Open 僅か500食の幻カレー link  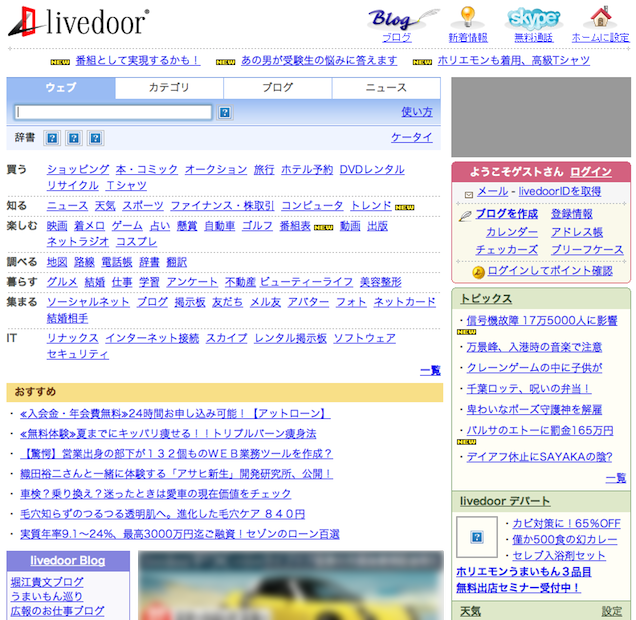point(565,539)
